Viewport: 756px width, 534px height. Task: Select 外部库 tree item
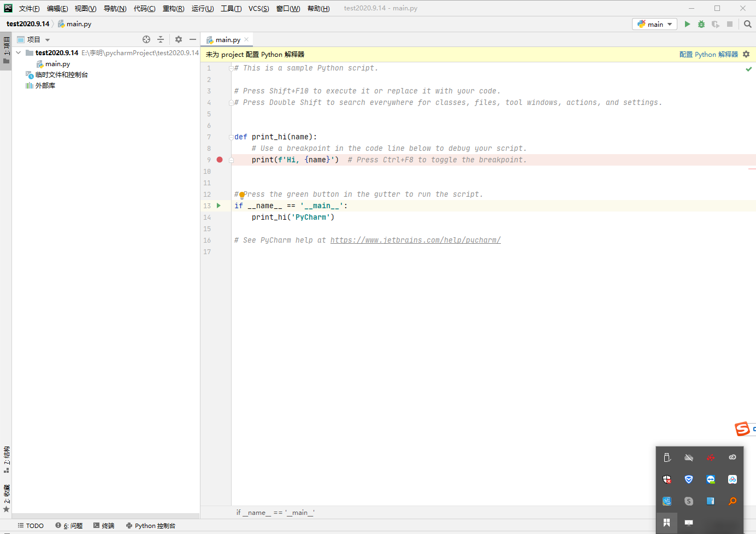pos(40,86)
